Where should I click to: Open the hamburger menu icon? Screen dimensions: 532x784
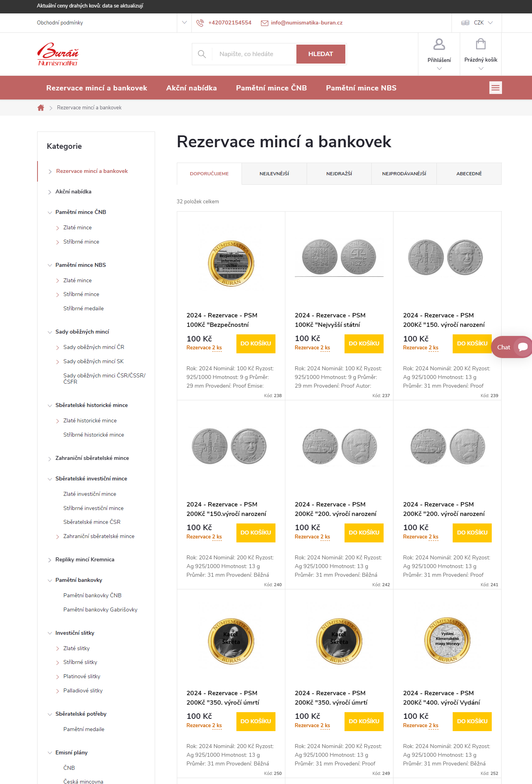(495, 88)
